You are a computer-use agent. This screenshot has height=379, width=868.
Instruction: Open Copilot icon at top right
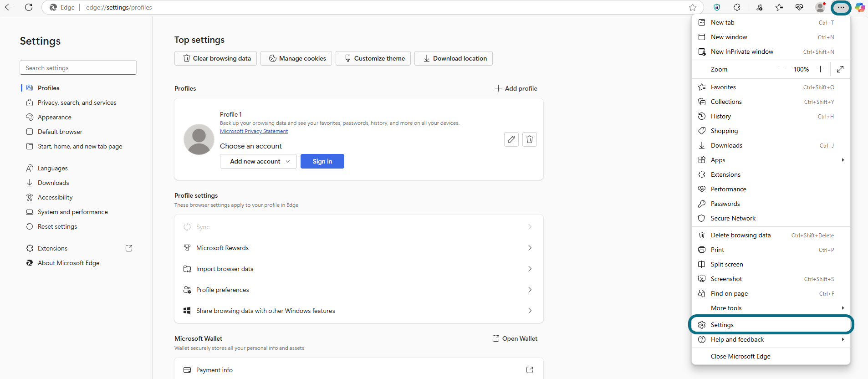click(x=860, y=7)
